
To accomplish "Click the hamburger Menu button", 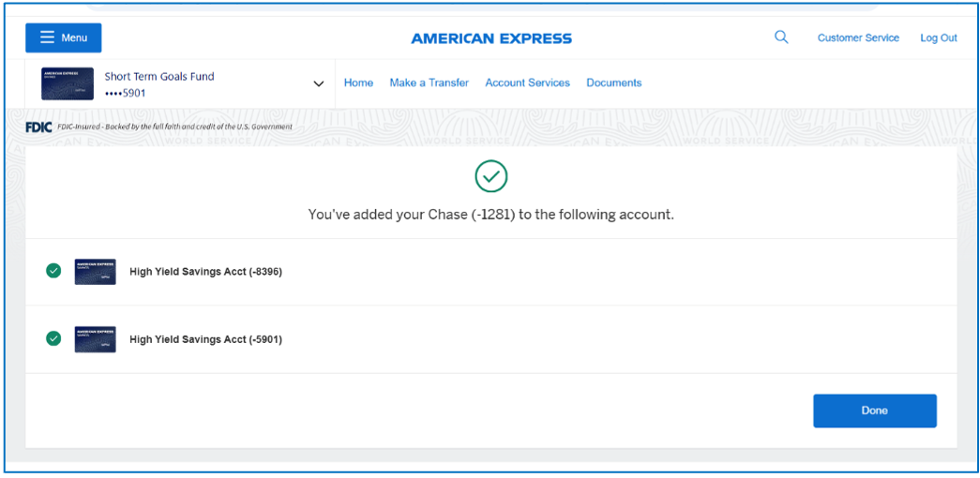I will click(x=64, y=37).
